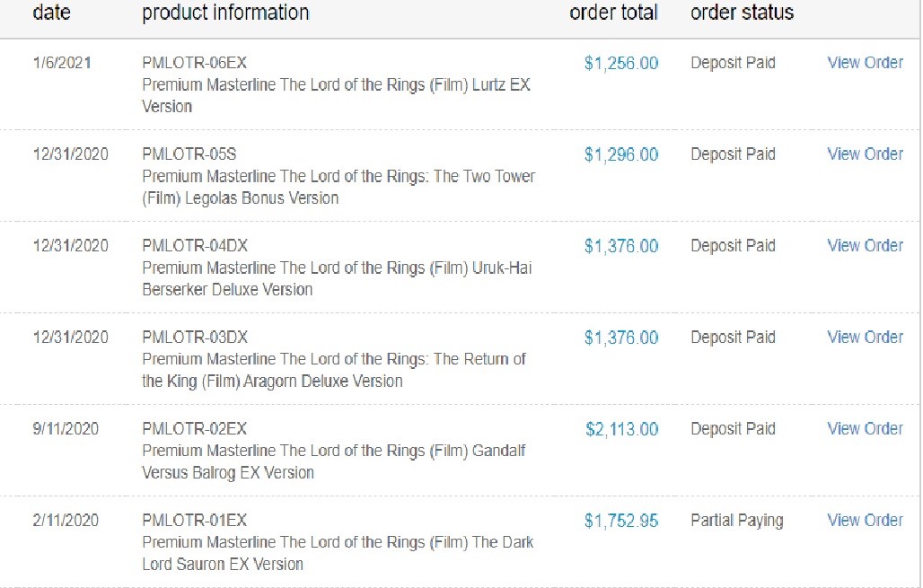Click the product information column header
Screen dimensions: 923x588
click(x=225, y=13)
